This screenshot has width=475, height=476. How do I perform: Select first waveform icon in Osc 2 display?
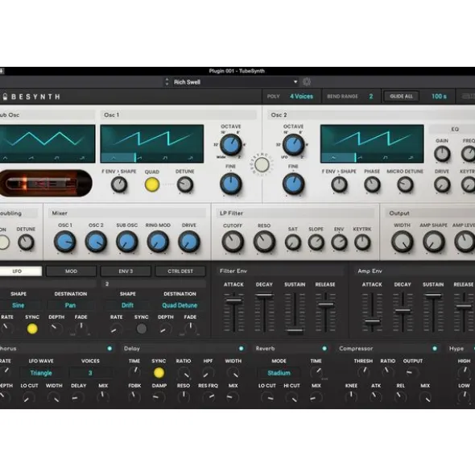pos(333,158)
